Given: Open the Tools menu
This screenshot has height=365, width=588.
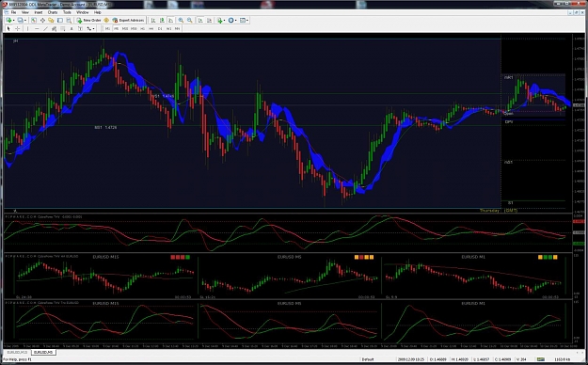Looking at the screenshot, I should point(67,12).
